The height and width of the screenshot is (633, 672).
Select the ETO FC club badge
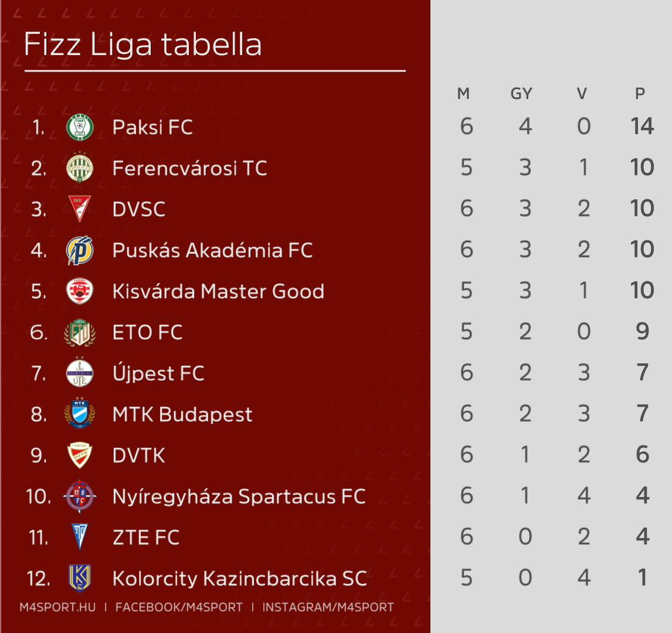point(80,332)
